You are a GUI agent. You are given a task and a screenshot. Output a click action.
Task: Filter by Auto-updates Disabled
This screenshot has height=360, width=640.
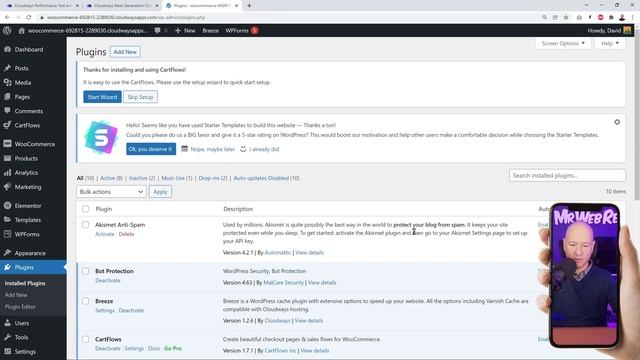click(267, 178)
